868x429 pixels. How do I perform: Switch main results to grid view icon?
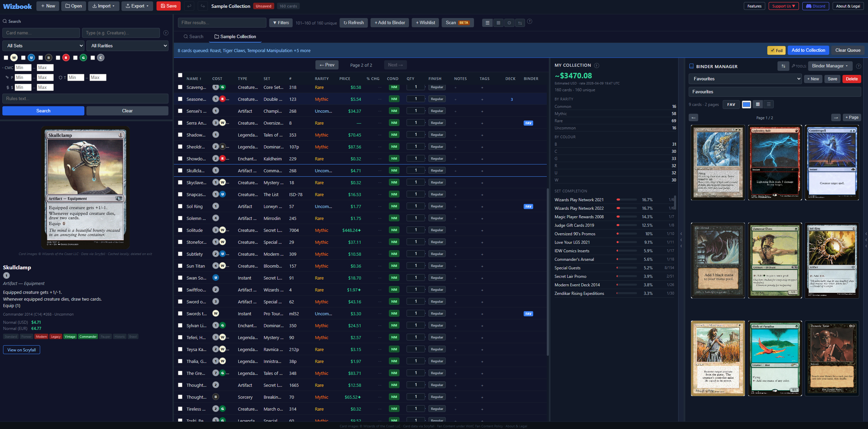pyautogui.click(x=498, y=22)
